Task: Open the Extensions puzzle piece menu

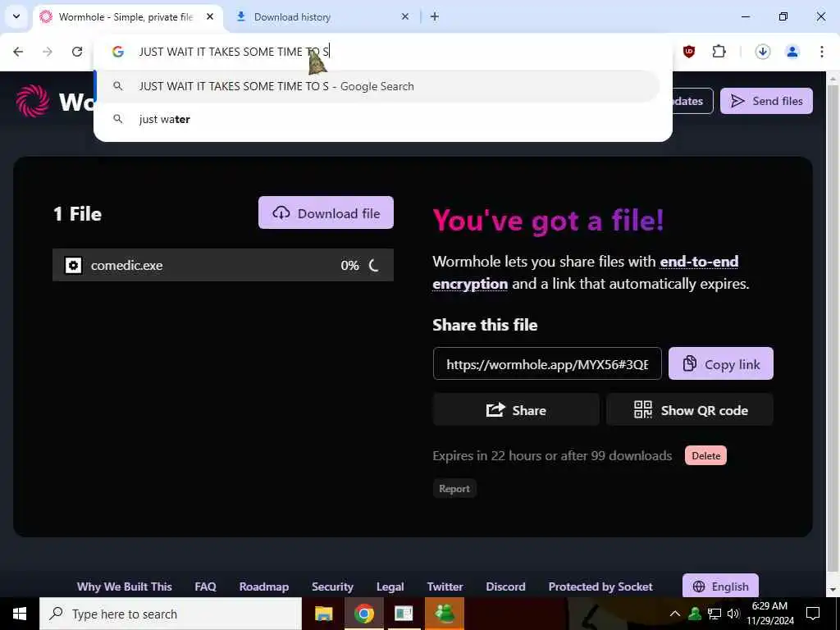Action: pos(719,52)
